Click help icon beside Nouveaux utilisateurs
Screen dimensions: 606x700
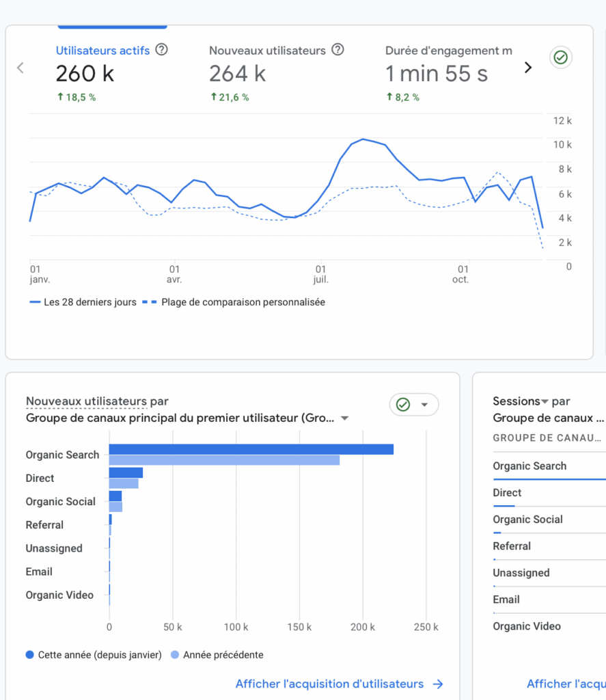[x=338, y=50]
